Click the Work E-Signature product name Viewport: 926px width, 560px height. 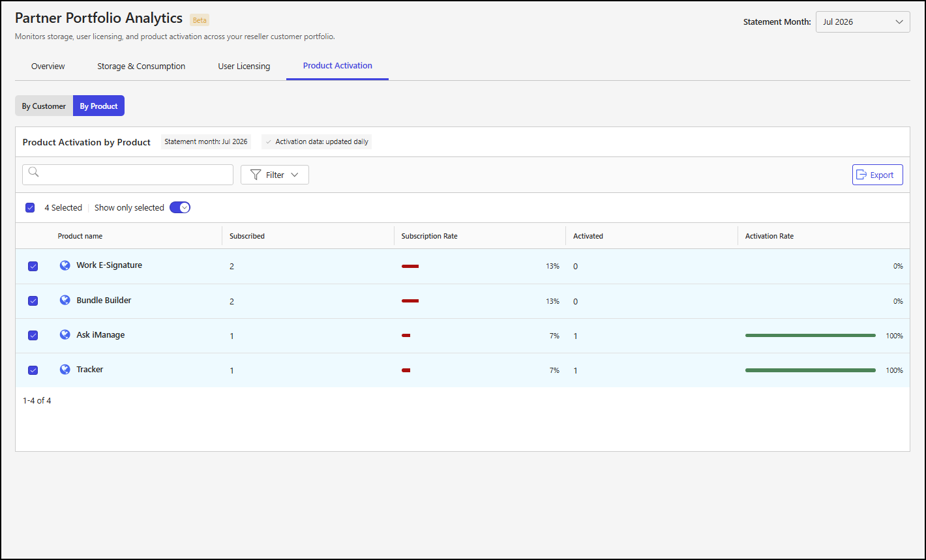point(109,265)
